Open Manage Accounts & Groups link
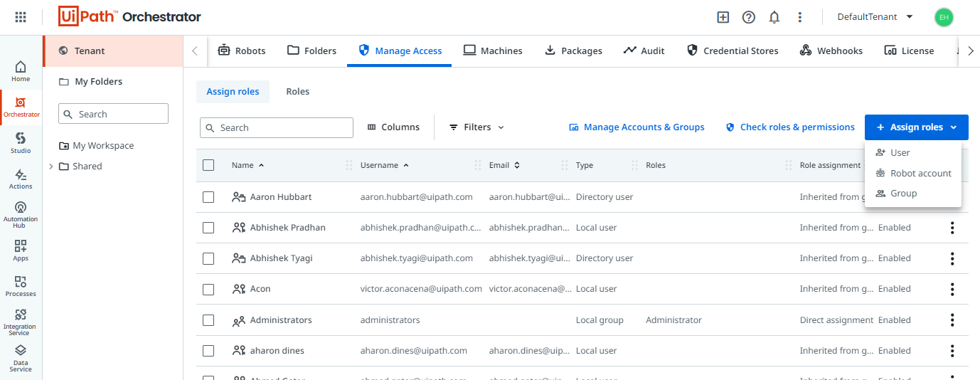This screenshot has width=980, height=380. click(637, 127)
